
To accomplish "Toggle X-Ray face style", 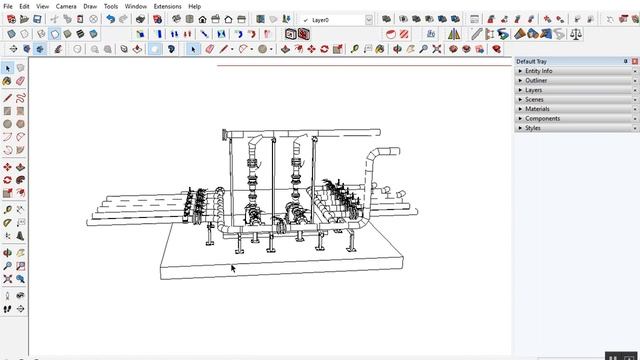I will click(11, 34).
